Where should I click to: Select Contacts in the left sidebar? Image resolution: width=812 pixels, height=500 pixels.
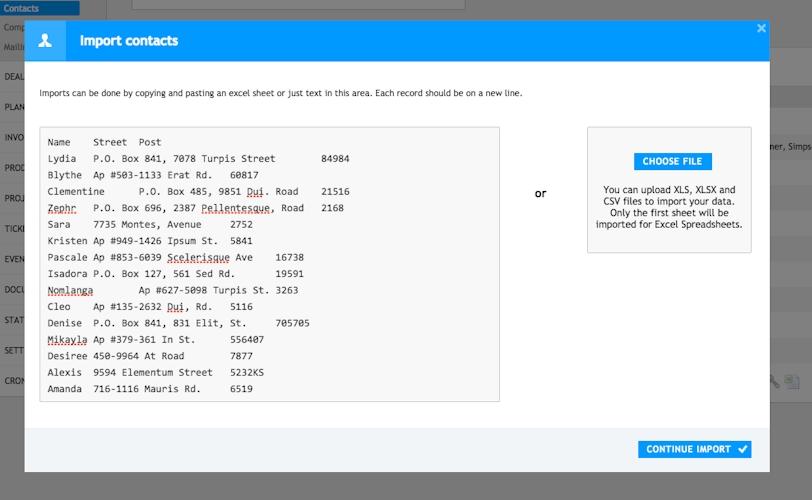[22, 8]
